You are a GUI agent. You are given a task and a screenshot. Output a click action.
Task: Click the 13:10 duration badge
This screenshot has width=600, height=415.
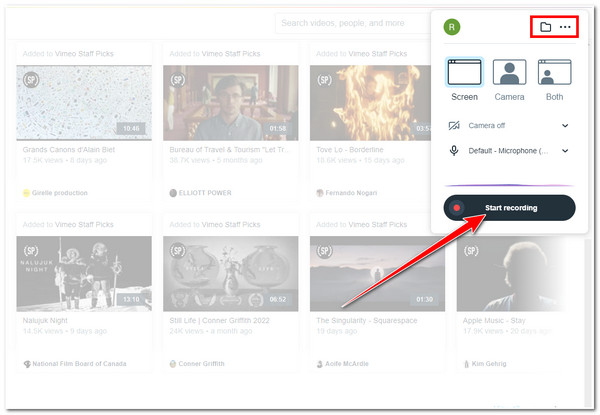pos(131,299)
